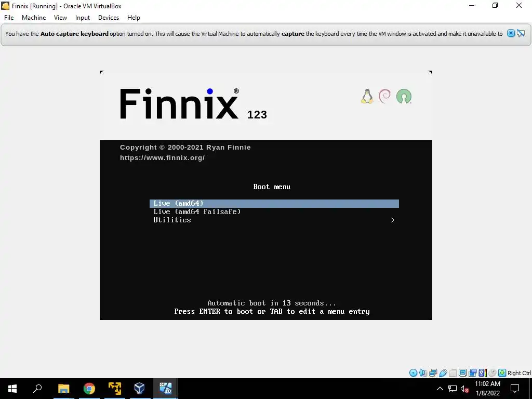Click the muted volume tray icon
The width and height of the screenshot is (532, 399).
[464, 389]
